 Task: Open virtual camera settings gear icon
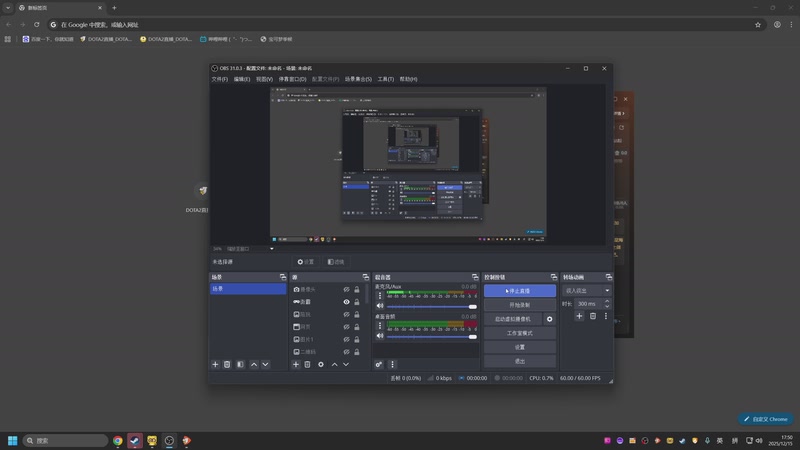coord(549,319)
